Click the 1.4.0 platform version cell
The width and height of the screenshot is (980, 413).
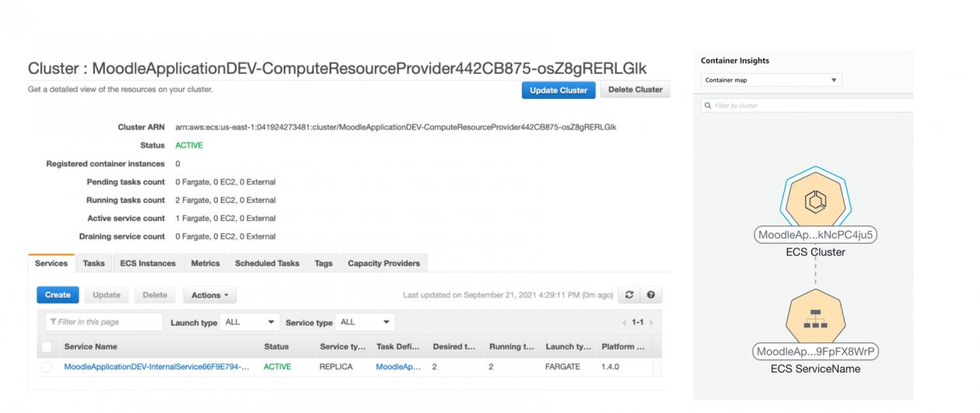point(611,366)
